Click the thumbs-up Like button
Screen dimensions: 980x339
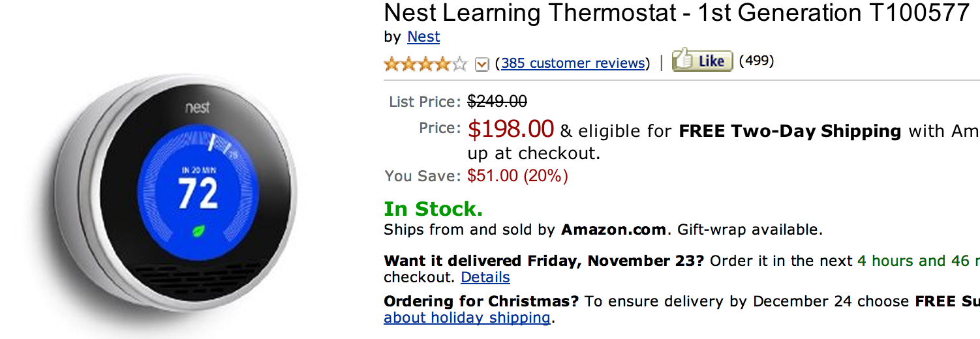(x=702, y=61)
